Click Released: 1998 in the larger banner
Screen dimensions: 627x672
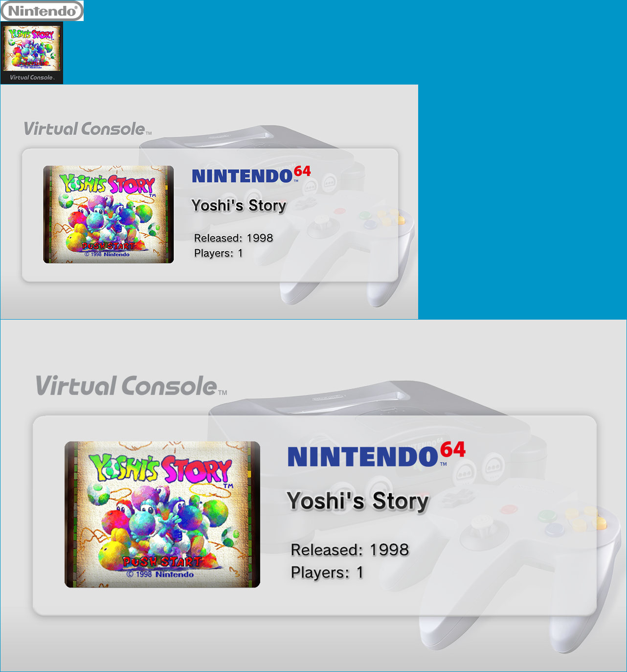[350, 550]
